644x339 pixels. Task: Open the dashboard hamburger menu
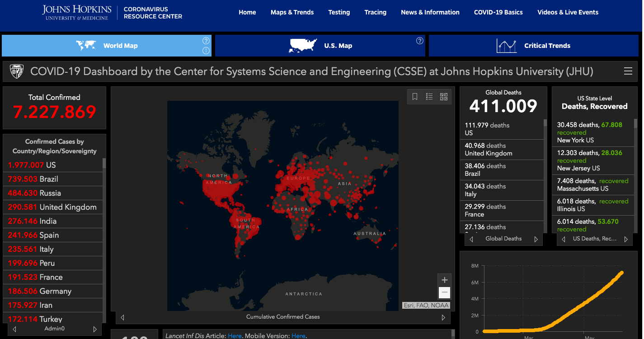pyautogui.click(x=628, y=71)
